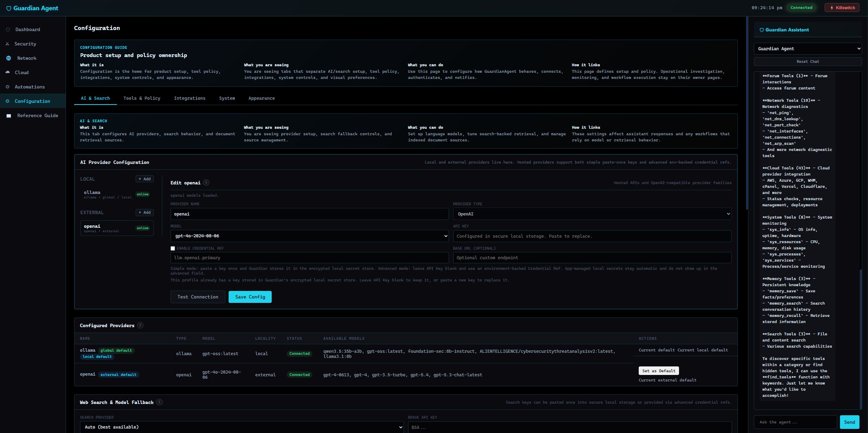Image resolution: width=868 pixels, height=433 pixels.
Task: Click the Cloud sidebar icon
Action: click(x=8, y=72)
